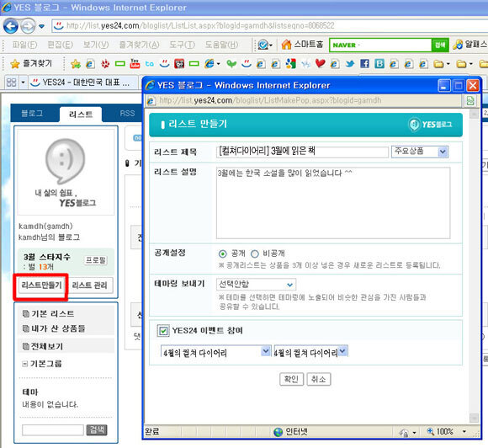Click the 리스트만들기 button
488x448 pixels.
(41, 285)
